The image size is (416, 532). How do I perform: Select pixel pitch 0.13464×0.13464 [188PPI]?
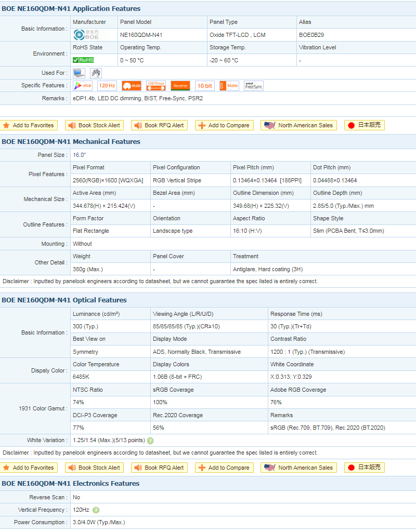coord(267,180)
